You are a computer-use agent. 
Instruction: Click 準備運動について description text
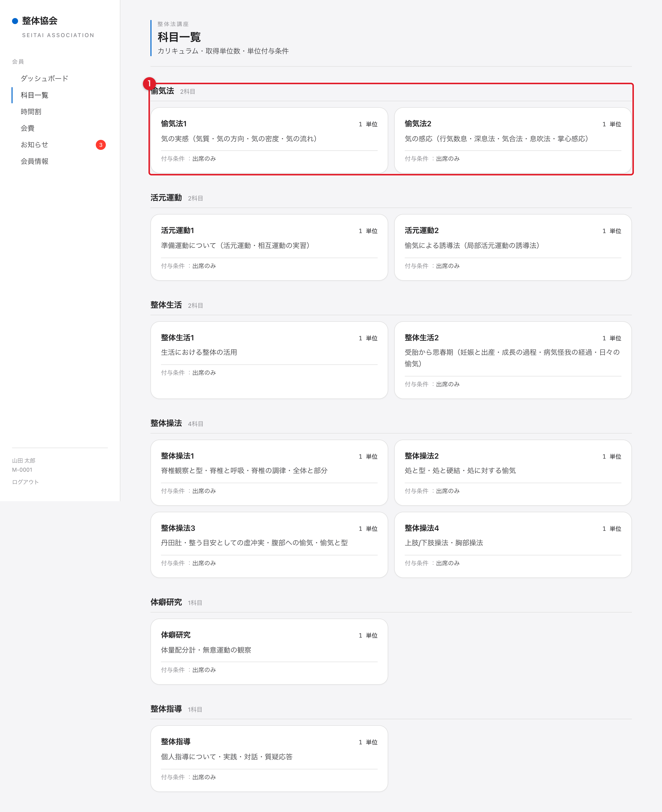tap(236, 245)
